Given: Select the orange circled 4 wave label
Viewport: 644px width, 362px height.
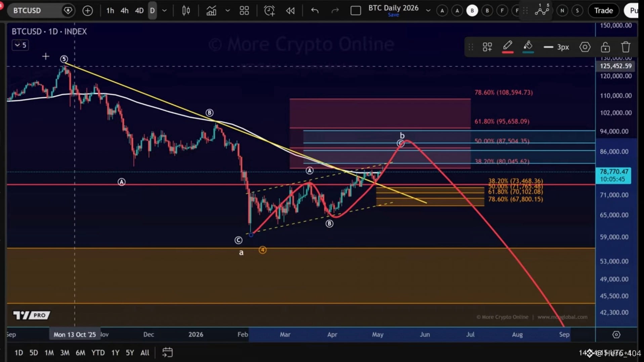Looking at the screenshot, I should pyautogui.click(x=263, y=250).
